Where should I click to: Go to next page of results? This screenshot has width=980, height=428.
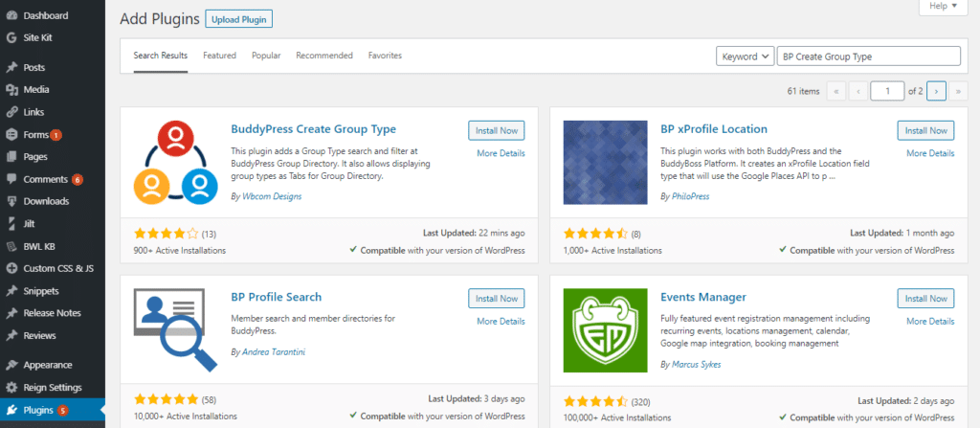936,91
